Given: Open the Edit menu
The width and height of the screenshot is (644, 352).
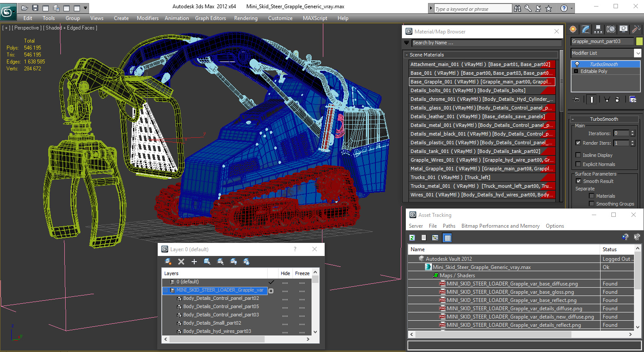Looking at the screenshot, I should pos(28,18).
